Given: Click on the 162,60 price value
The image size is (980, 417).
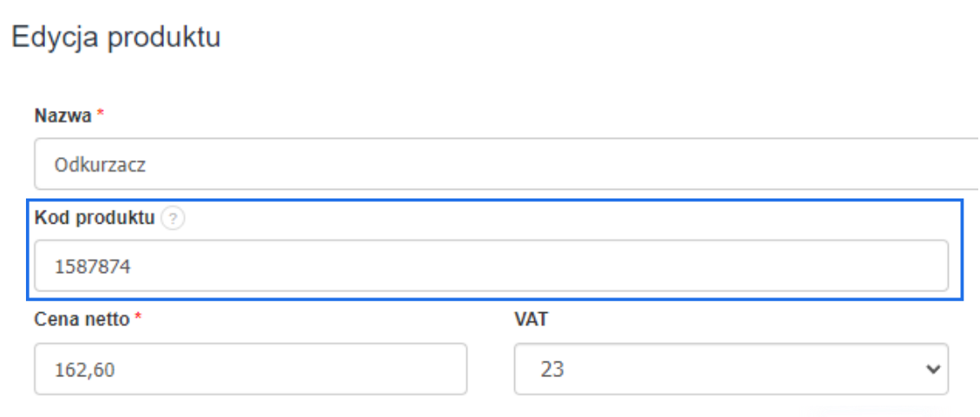Looking at the screenshot, I should (85, 370).
